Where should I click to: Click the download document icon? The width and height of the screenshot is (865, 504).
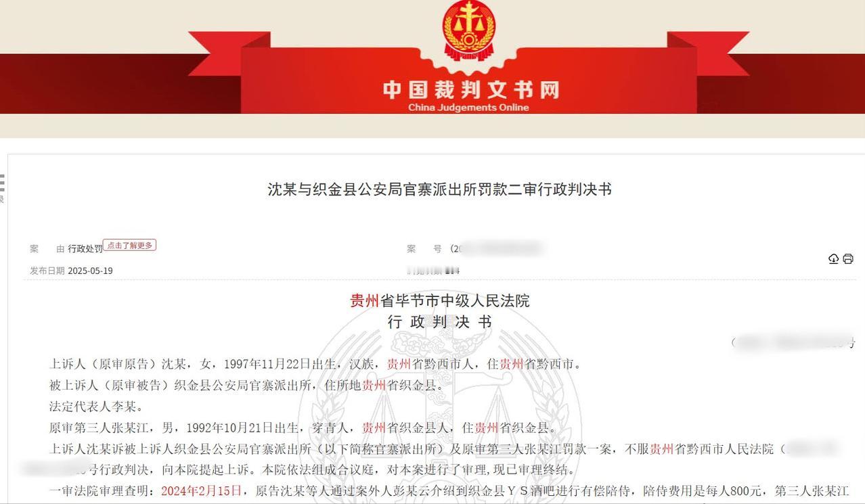833,258
